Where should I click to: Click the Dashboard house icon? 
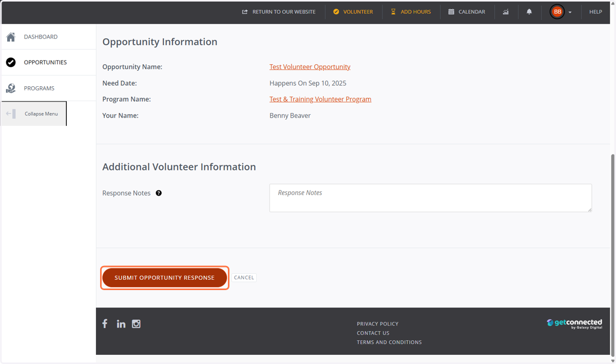pyautogui.click(x=11, y=37)
